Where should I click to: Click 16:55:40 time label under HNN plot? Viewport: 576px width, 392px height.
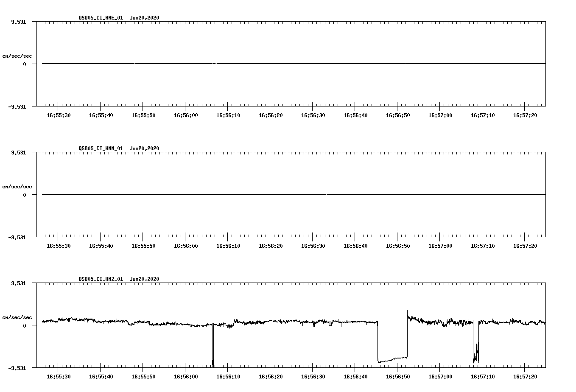pos(101,246)
